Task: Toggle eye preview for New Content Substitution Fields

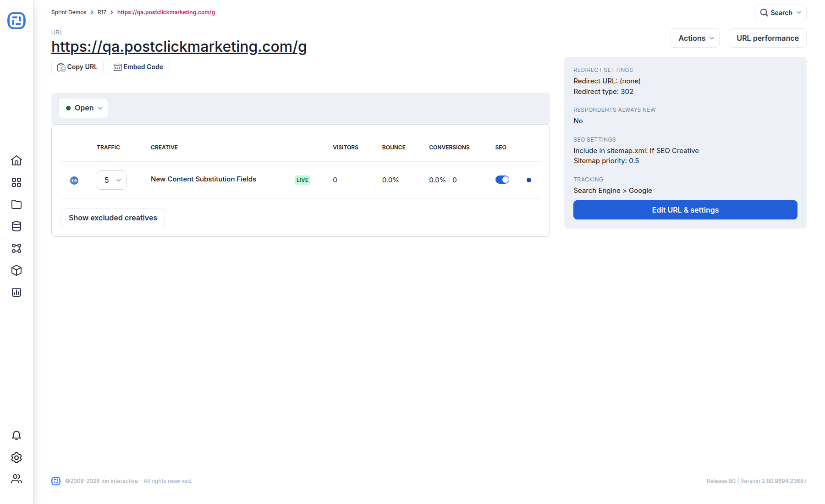Action: click(x=74, y=181)
